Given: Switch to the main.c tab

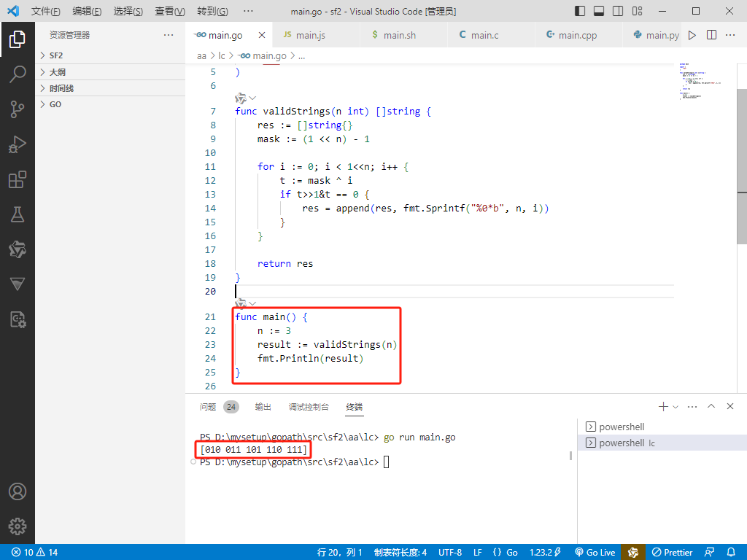Looking at the screenshot, I should tap(491, 35).
